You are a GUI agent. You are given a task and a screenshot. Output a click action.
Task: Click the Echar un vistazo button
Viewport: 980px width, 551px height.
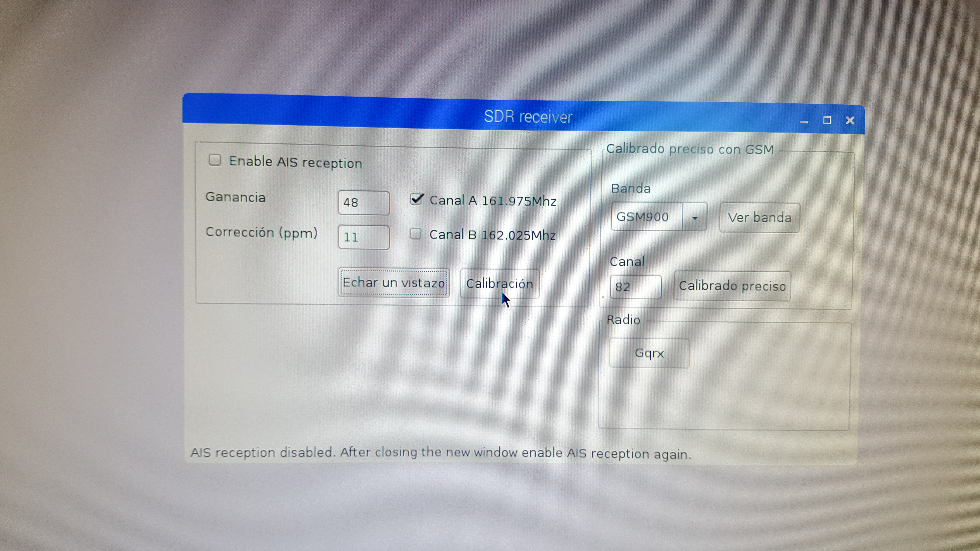[x=394, y=283]
